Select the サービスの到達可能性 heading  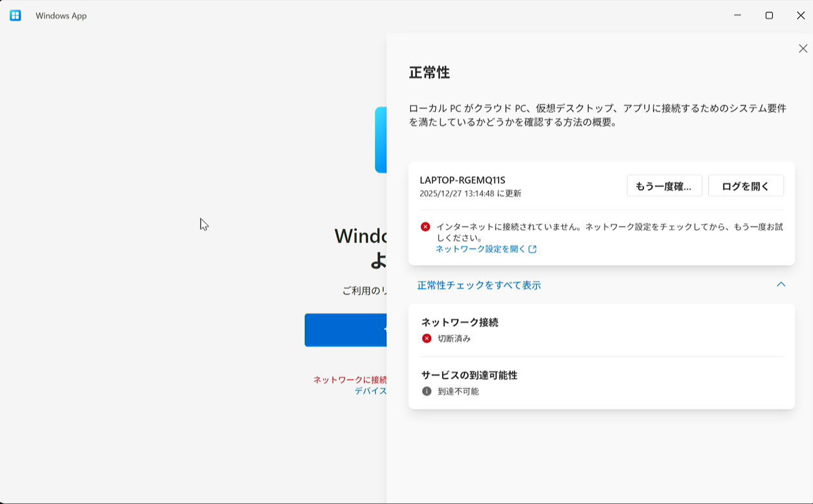point(469,375)
